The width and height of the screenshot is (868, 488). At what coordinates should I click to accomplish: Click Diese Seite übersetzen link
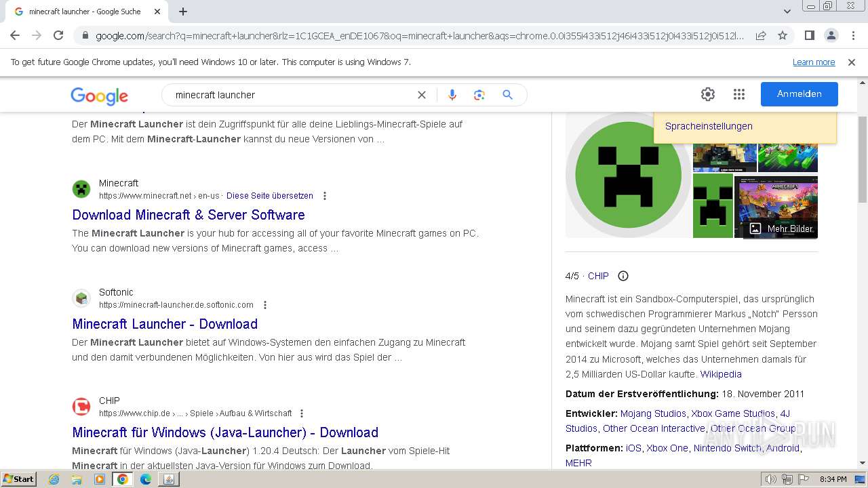270,196
